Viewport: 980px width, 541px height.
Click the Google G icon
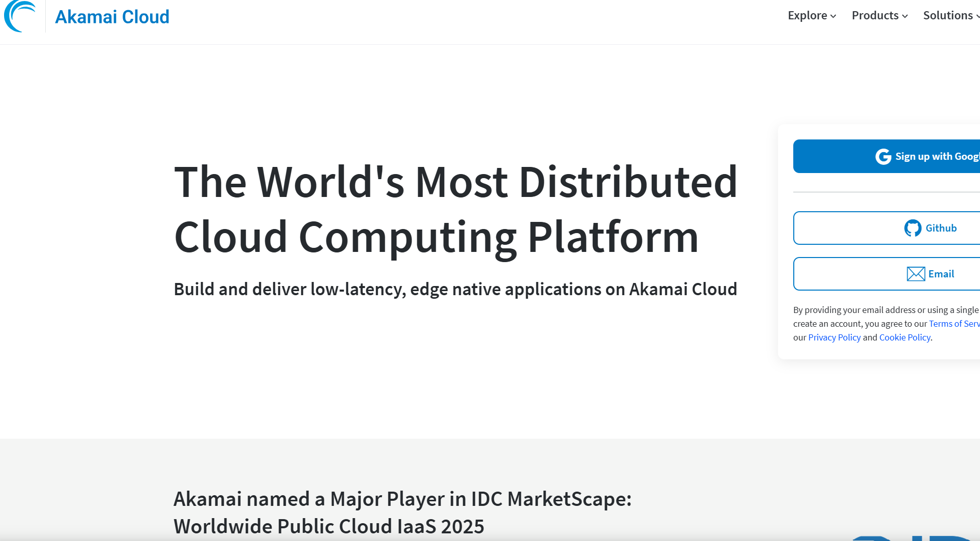pos(883,157)
